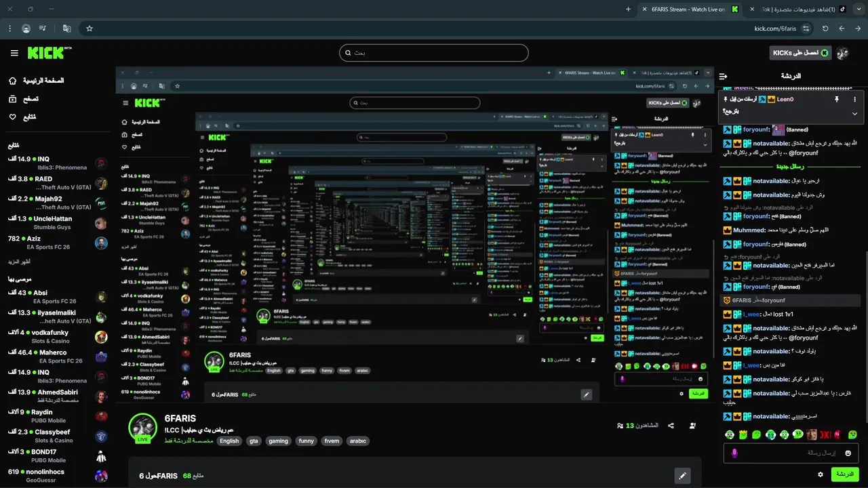Open the emoji picker in chat input

tap(848, 453)
